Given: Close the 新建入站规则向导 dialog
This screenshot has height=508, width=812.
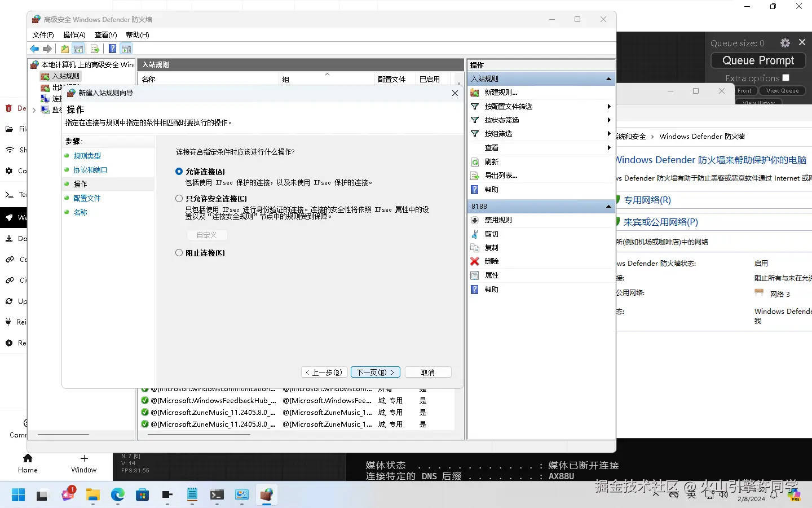Looking at the screenshot, I should point(455,93).
